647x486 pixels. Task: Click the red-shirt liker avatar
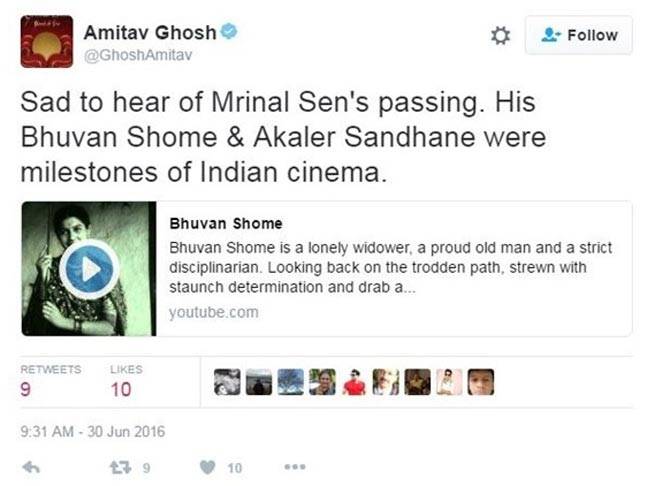(x=354, y=382)
